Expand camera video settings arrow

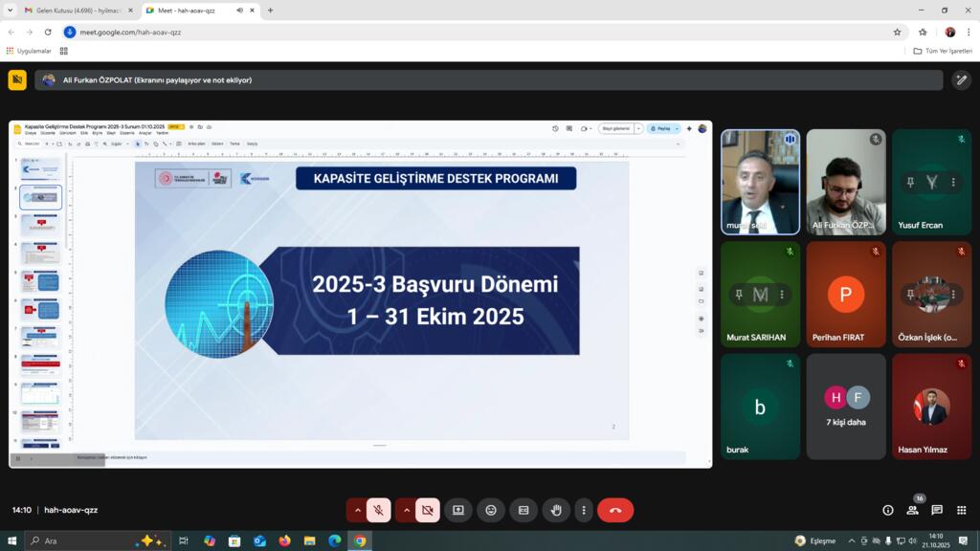pyautogui.click(x=406, y=510)
